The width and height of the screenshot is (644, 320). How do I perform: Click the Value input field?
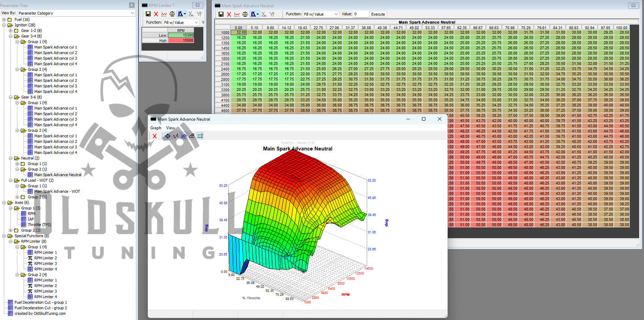click(361, 14)
